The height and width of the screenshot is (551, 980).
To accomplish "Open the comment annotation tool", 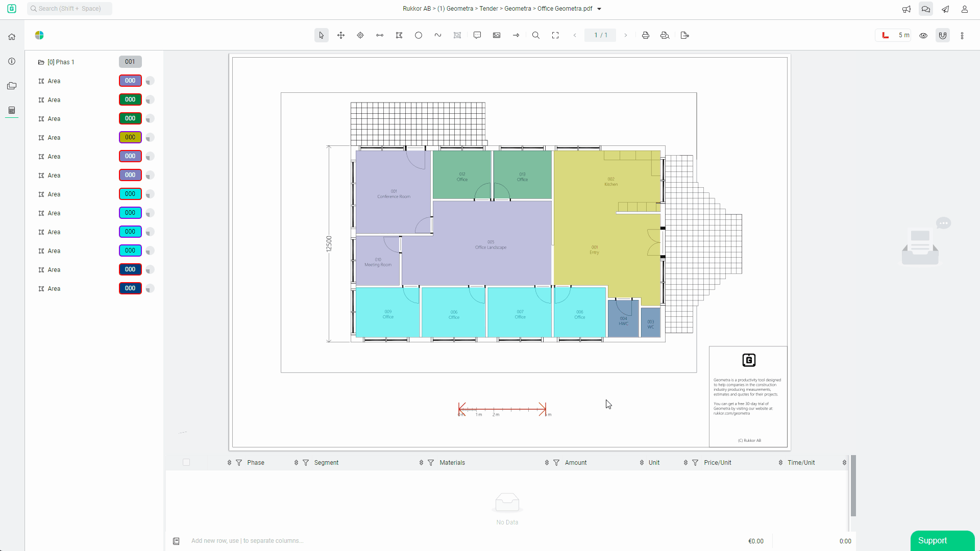I will (477, 35).
